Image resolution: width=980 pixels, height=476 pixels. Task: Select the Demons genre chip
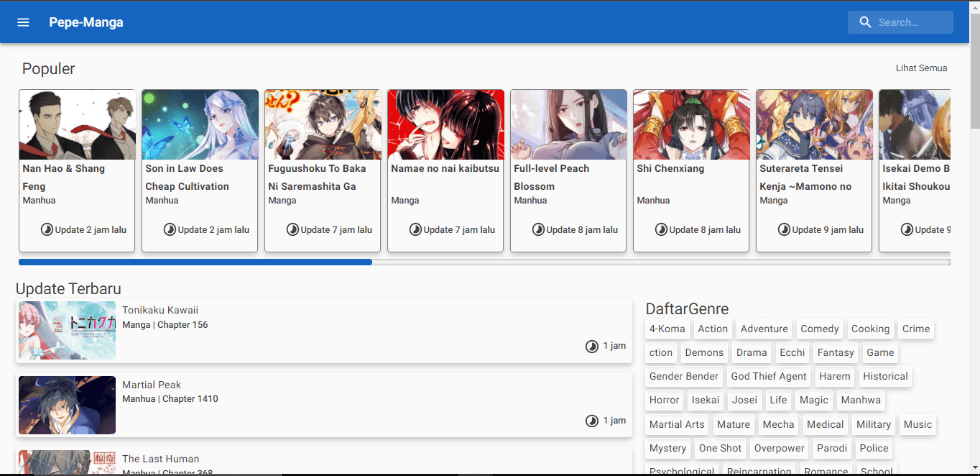[x=704, y=352]
